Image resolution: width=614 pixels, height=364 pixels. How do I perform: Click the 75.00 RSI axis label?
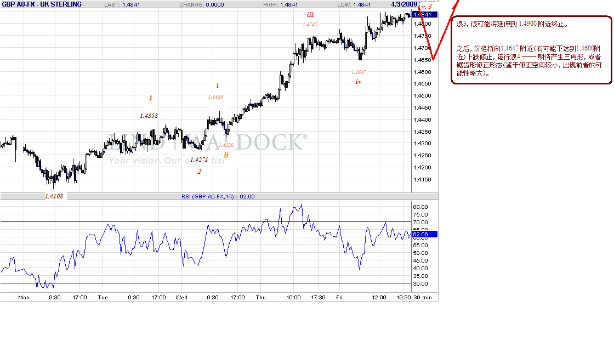click(x=420, y=215)
